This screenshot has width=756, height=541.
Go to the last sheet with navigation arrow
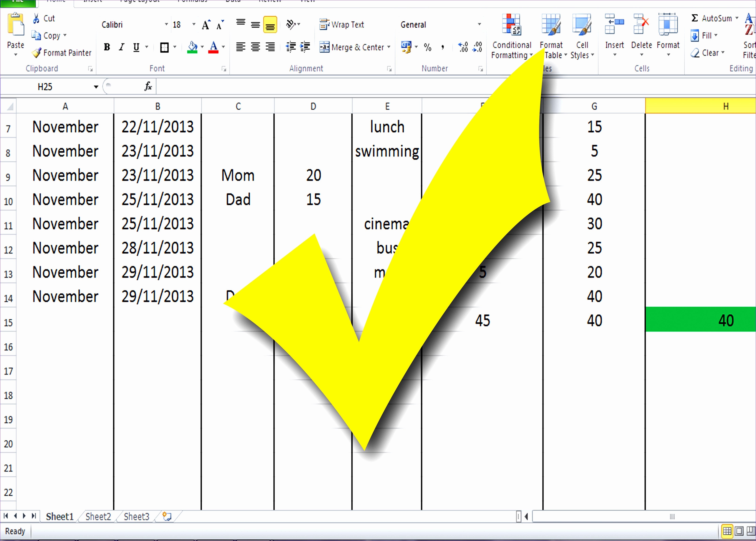[x=33, y=516]
